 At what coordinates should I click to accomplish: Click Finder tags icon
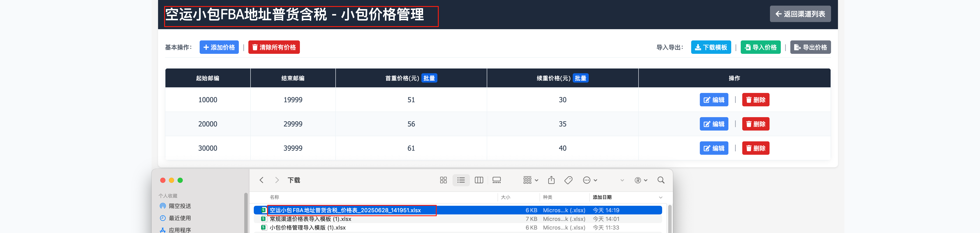pyautogui.click(x=568, y=180)
